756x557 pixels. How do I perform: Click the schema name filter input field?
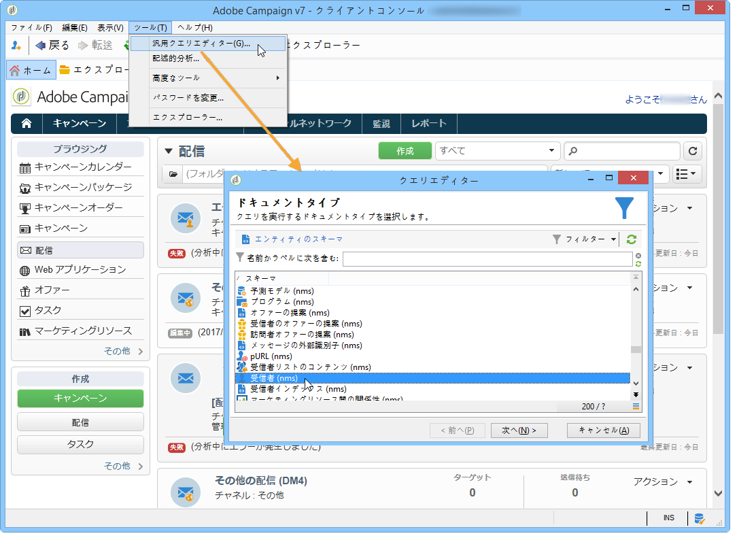click(x=487, y=259)
